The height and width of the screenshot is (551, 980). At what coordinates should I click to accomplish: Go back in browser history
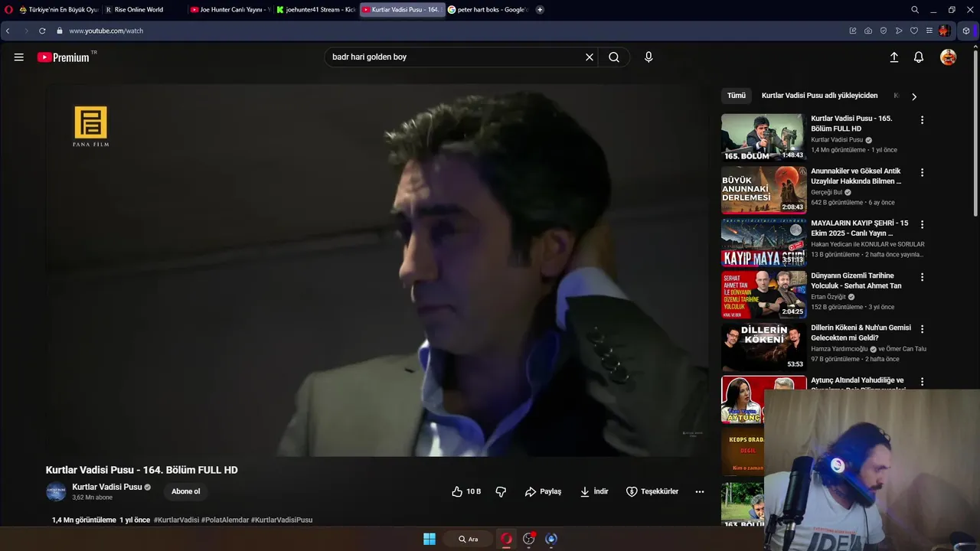(x=8, y=31)
